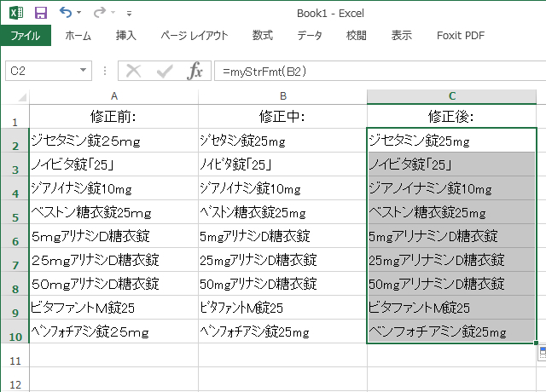
Task: Open the ファイル tab
Action: (x=25, y=36)
